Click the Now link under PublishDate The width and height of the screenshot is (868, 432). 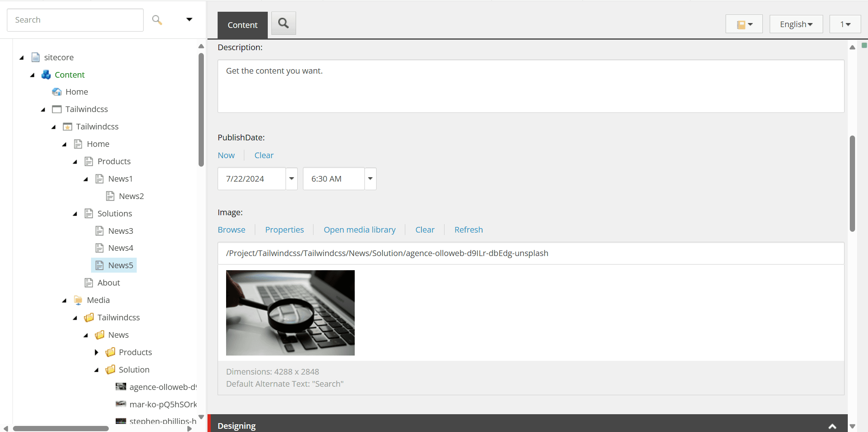[226, 155]
